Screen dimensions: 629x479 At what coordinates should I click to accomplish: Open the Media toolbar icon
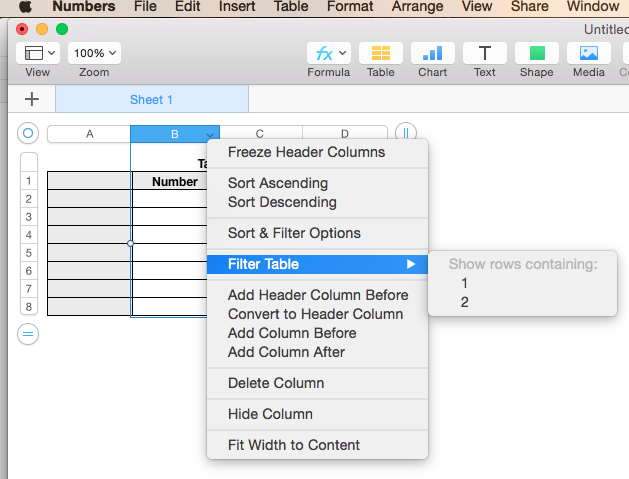pos(589,53)
